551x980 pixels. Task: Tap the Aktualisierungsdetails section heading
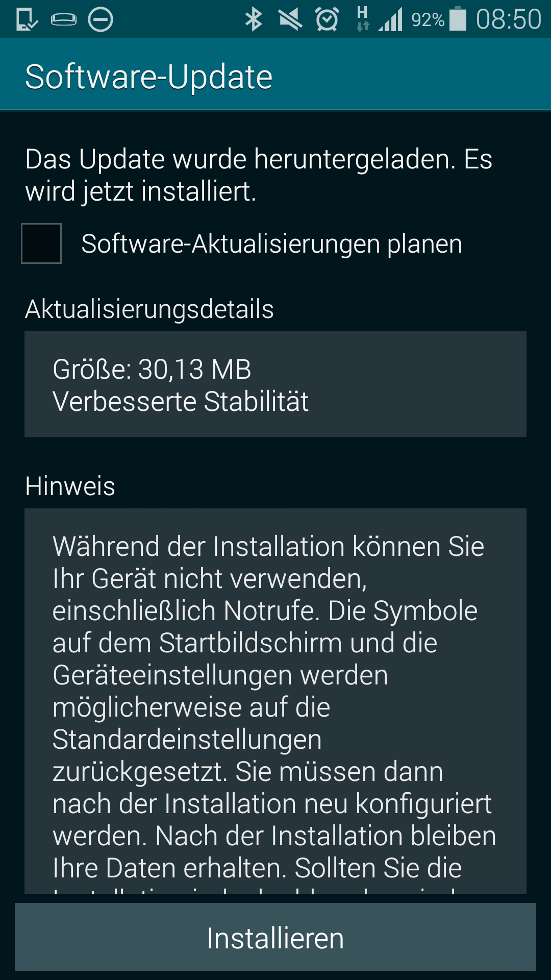click(149, 309)
